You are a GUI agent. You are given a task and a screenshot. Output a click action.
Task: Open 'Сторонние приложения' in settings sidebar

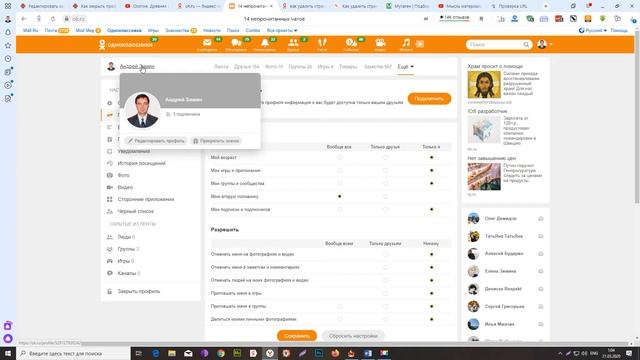[146, 200]
